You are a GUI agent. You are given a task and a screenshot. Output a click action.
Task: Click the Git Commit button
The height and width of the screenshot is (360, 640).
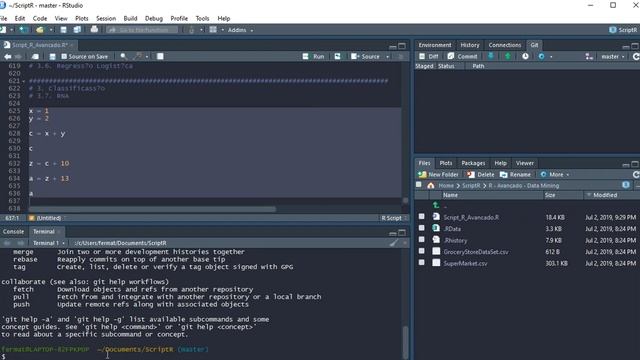click(462, 56)
